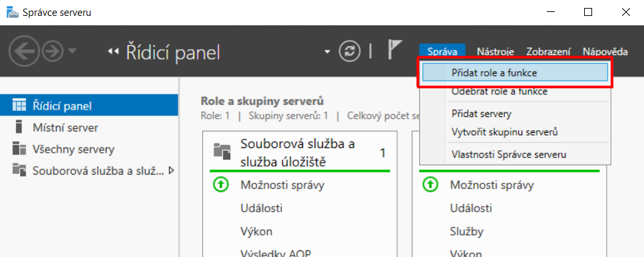Open Vlastnosti Správce serveru

coord(509,155)
